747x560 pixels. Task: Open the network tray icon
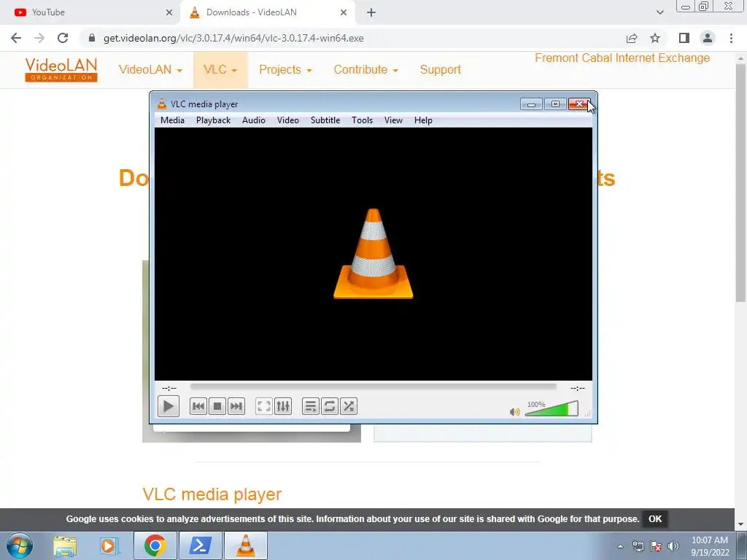click(638, 546)
